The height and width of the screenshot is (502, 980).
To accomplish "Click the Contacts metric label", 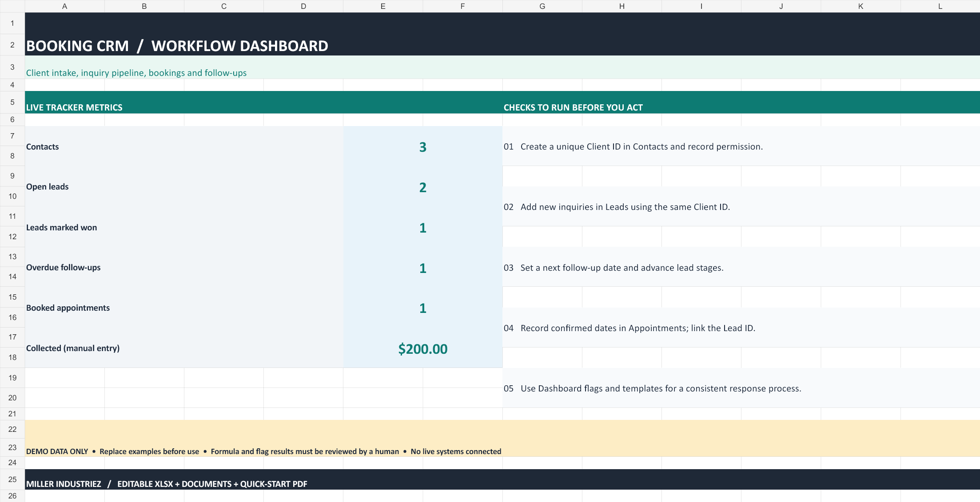I will 42,146.
